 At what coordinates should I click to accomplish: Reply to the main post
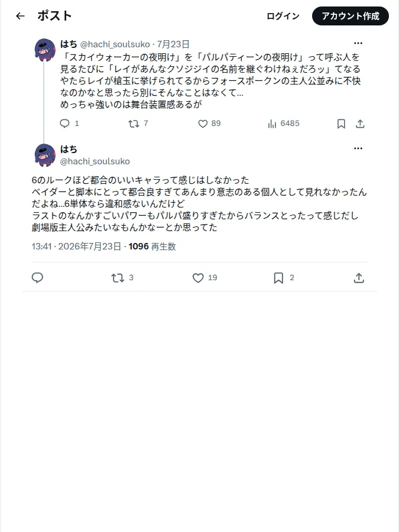point(37,278)
